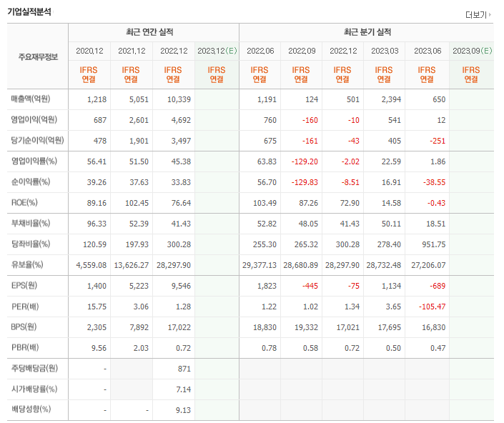Click the 당기순이익(억원) row label
504x423 pixels.
tap(37, 140)
